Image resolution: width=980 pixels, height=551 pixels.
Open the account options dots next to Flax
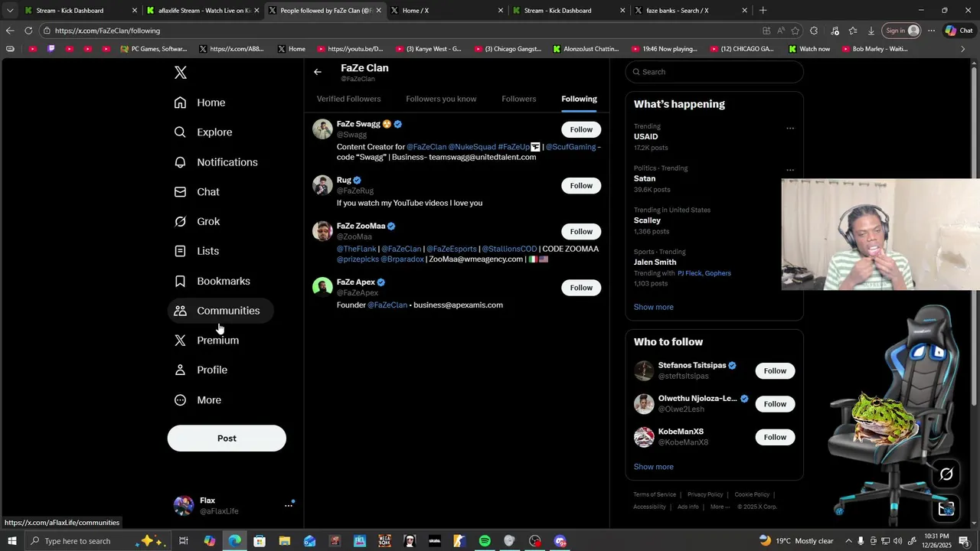(x=289, y=505)
